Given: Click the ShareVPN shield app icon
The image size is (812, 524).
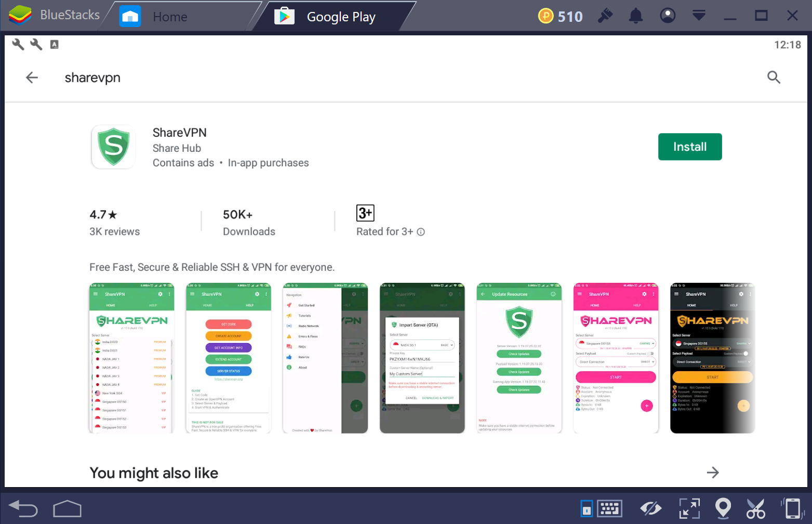Looking at the screenshot, I should click(114, 147).
